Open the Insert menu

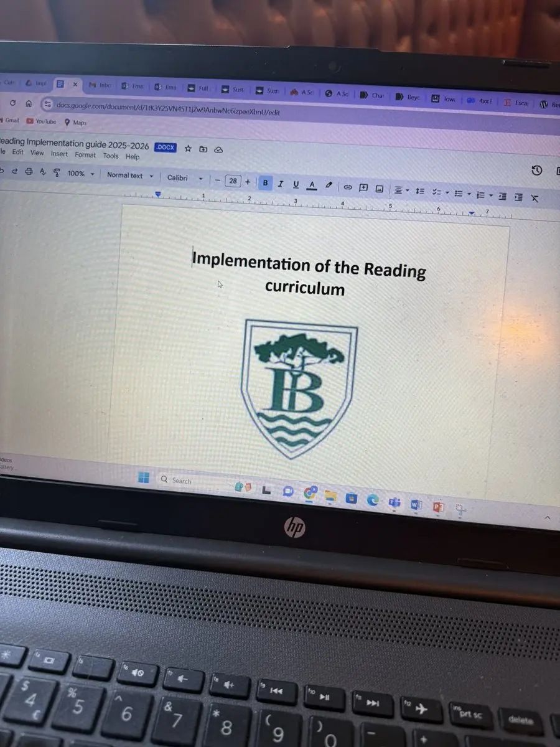pos(60,154)
